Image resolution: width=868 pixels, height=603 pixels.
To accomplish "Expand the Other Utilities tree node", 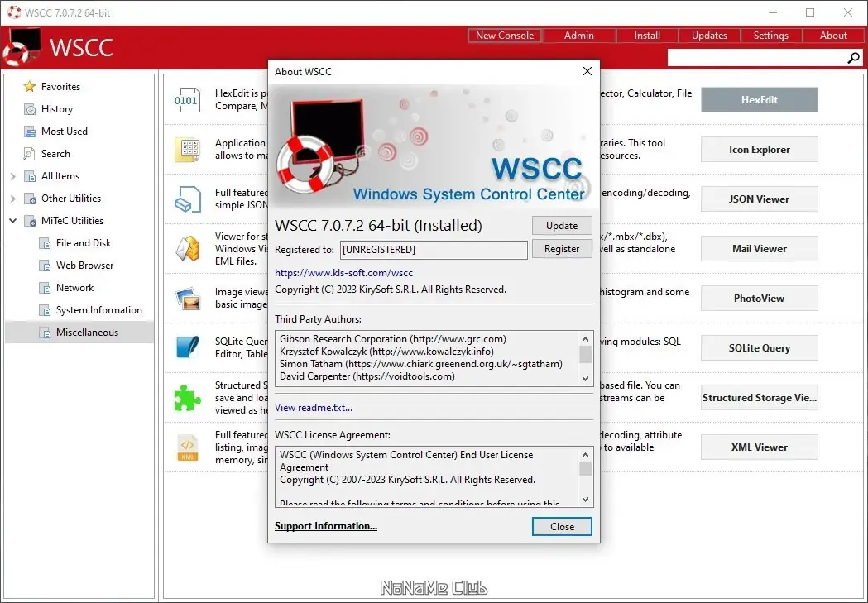I will click(12, 199).
